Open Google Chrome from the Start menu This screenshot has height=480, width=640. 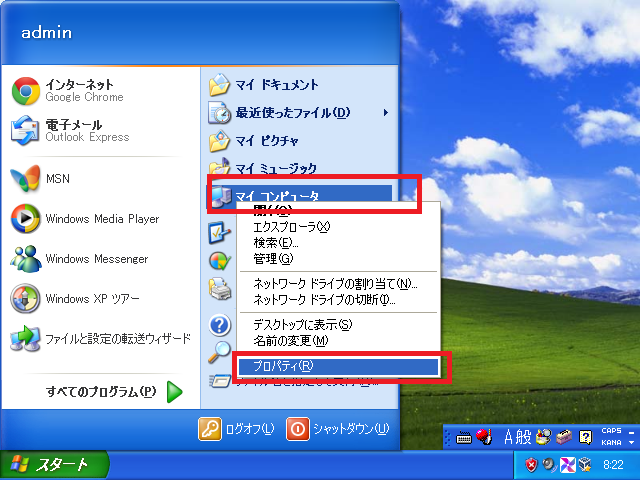(x=101, y=91)
